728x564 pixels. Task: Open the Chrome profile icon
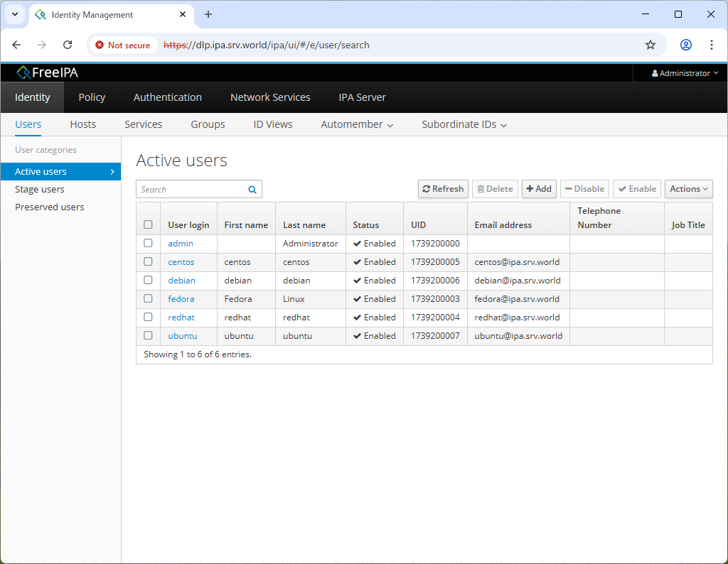686,45
